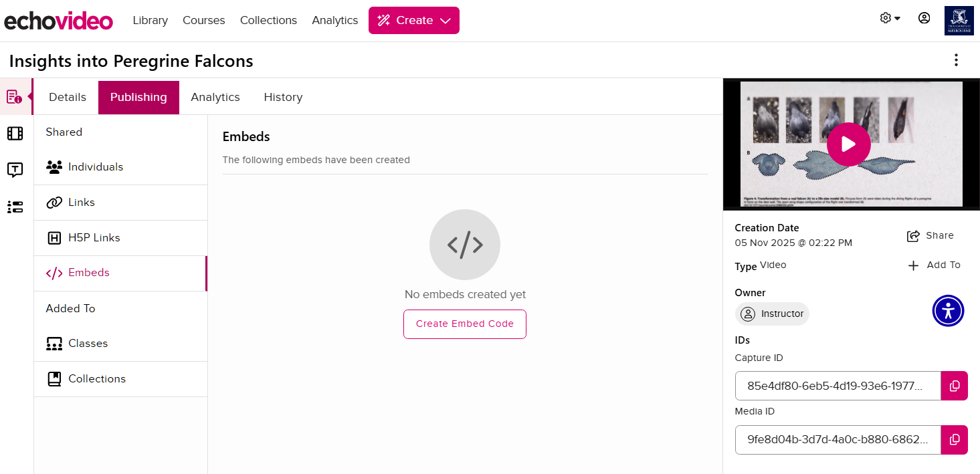
Task: Open the Links section
Action: [x=120, y=203]
